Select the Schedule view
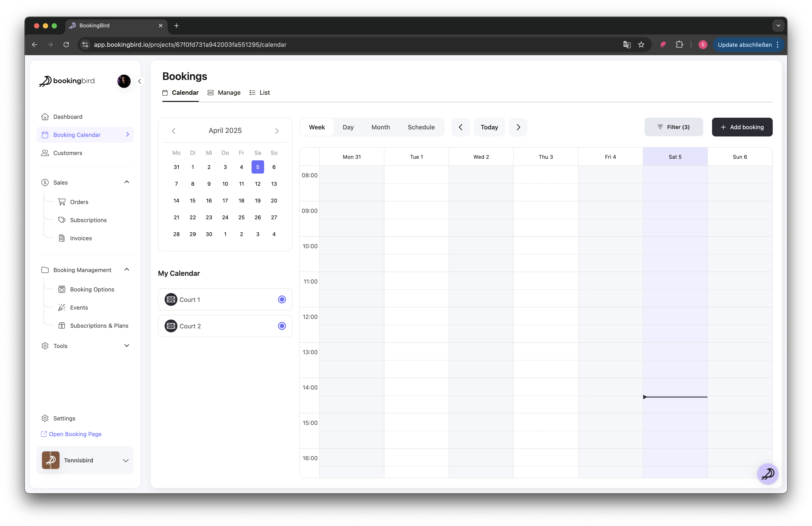 point(421,127)
